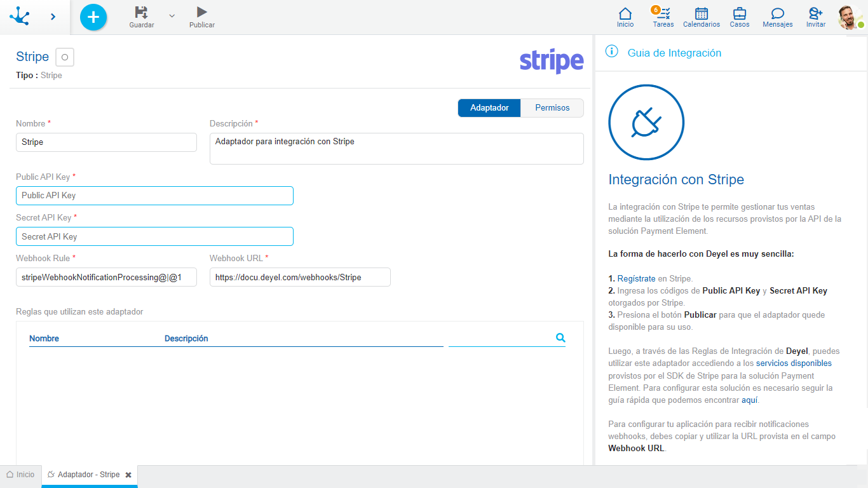Click the Descripción text area
Viewport: 868px width, 488px height.
397,149
